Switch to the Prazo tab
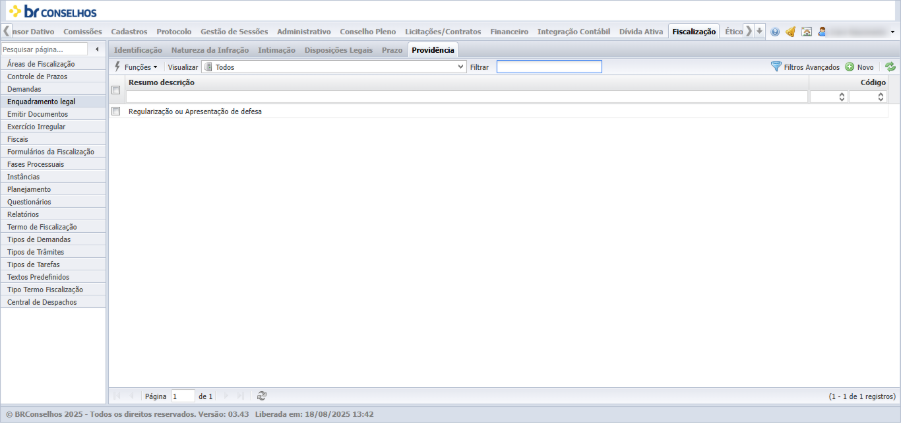The width and height of the screenshot is (901, 423). (x=392, y=51)
